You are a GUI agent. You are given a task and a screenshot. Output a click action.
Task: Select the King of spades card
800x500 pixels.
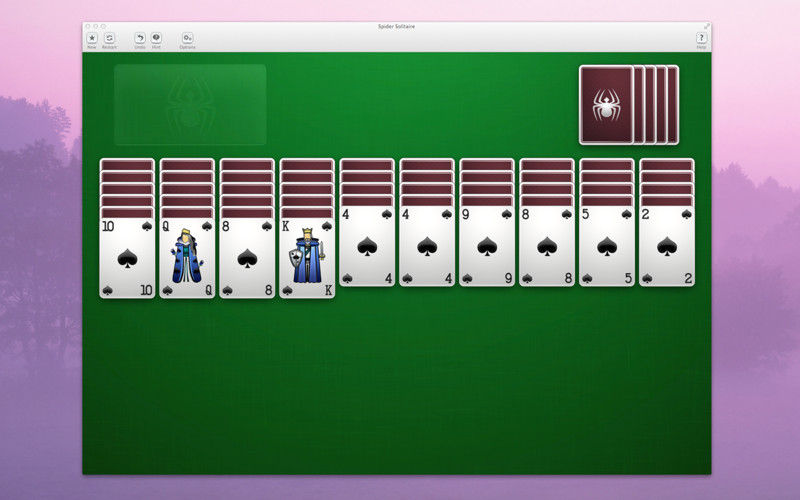(x=307, y=258)
